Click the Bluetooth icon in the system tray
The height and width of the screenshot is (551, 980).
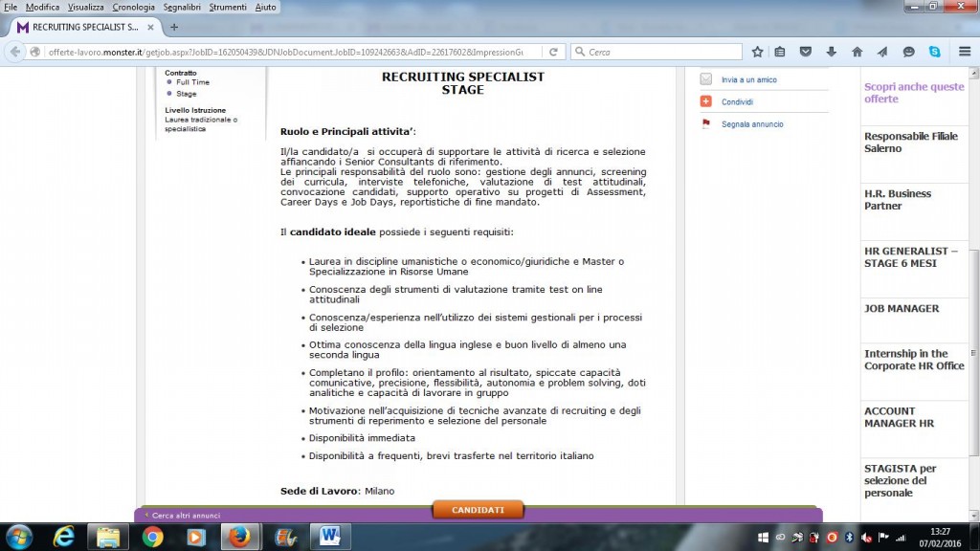coord(849,538)
